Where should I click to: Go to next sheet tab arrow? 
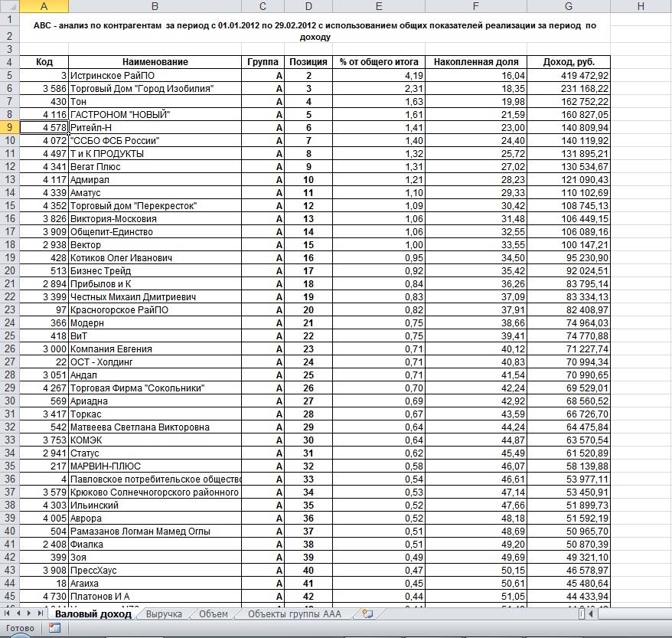[29, 613]
